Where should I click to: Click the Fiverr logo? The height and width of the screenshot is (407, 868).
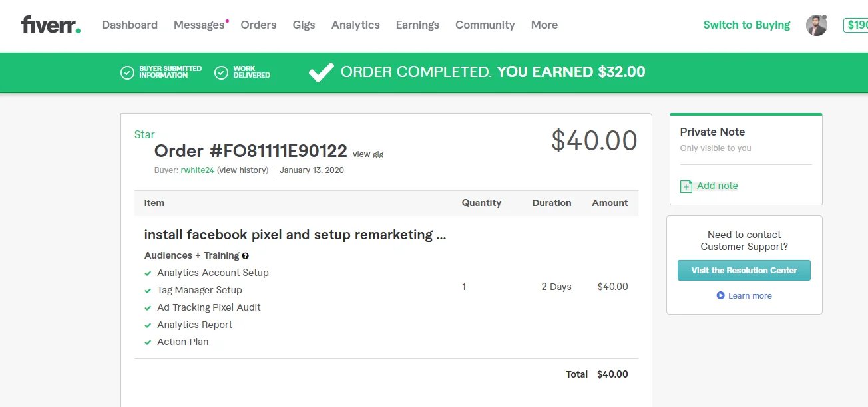51,25
